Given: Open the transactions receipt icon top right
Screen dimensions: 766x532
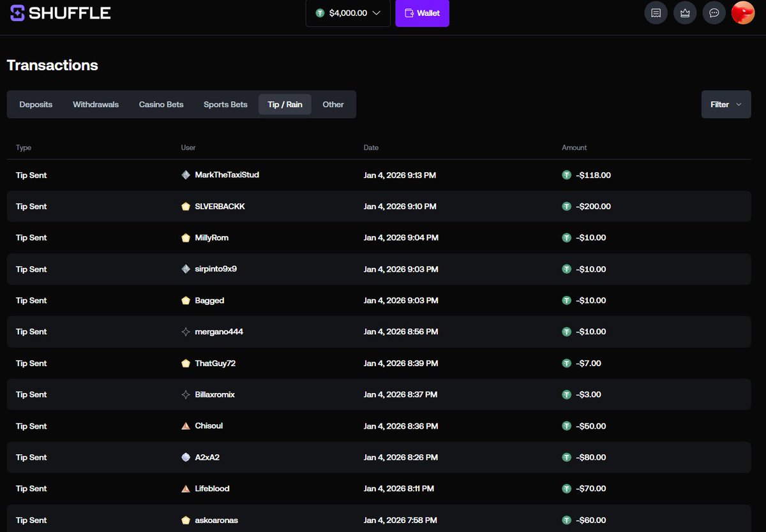Looking at the screenshot, I should [x=656, y=12].
